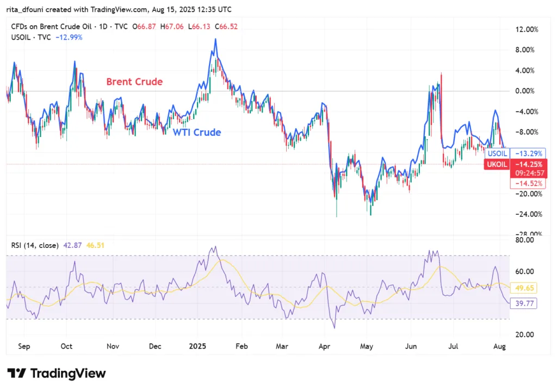Click the 09:24:57 bar countdown timer
Image resolution: width=557 pixels, height=392 pixels.
(527, 173)
